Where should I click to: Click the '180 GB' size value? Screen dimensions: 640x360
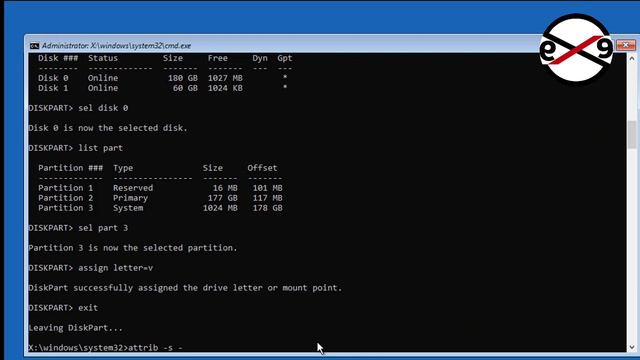click(183, 78)
